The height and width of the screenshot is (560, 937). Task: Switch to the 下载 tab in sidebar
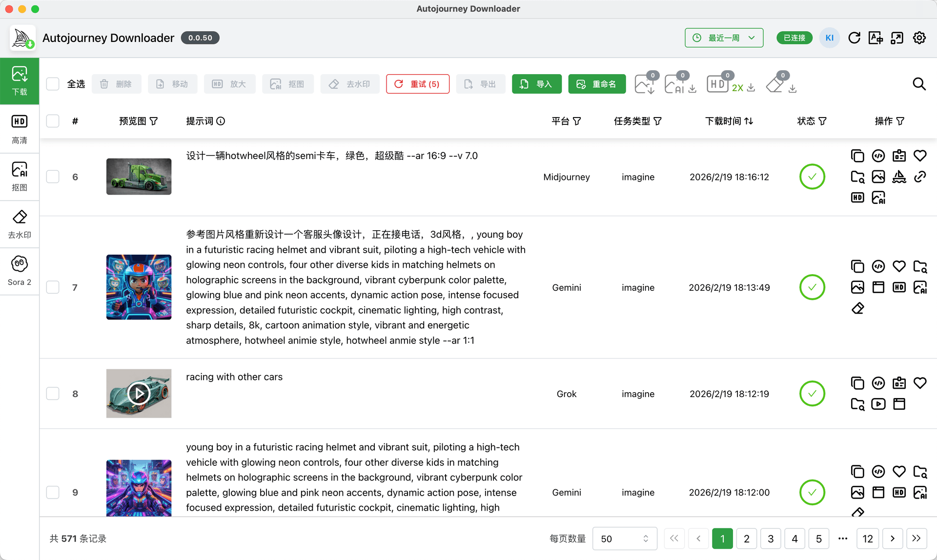20,80
